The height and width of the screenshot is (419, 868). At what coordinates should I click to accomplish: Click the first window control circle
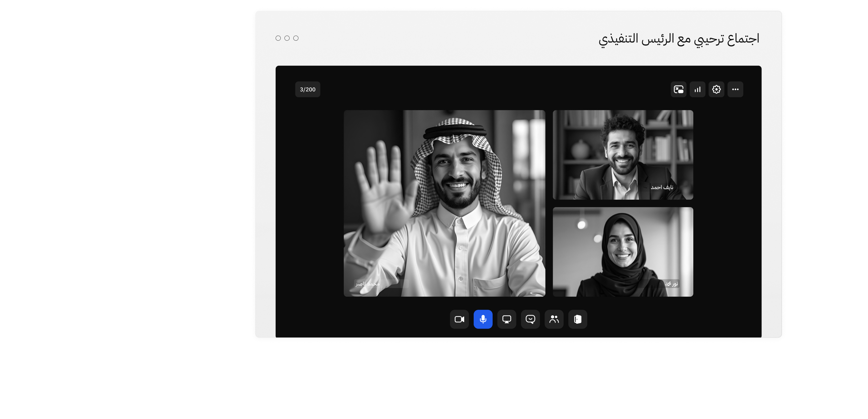click(278, 38)
